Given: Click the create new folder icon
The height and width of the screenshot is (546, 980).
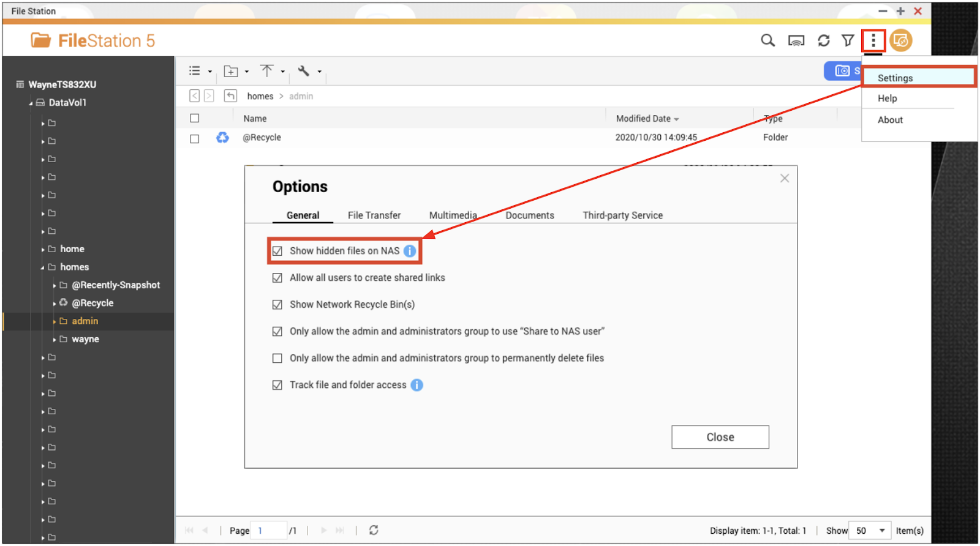Looking at the screenshot, I should pyautogui.click(x=231, y=71).
